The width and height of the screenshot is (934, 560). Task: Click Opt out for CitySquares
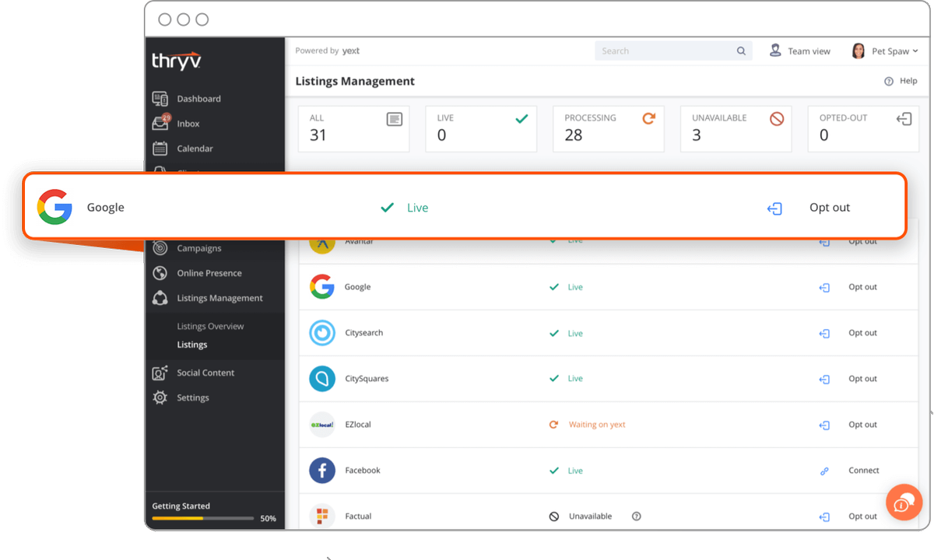coord(862,379)
